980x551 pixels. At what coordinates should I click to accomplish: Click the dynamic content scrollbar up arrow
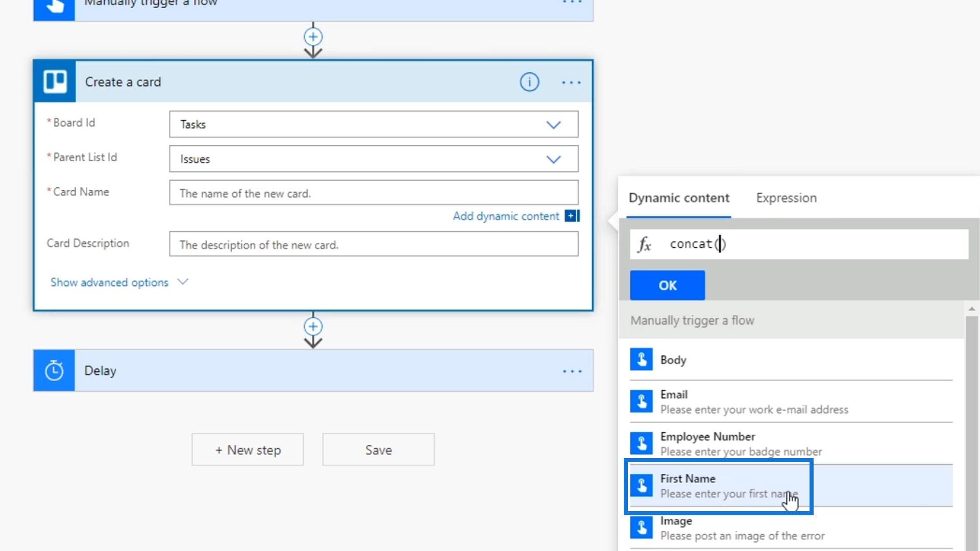[x=971, y=309]
